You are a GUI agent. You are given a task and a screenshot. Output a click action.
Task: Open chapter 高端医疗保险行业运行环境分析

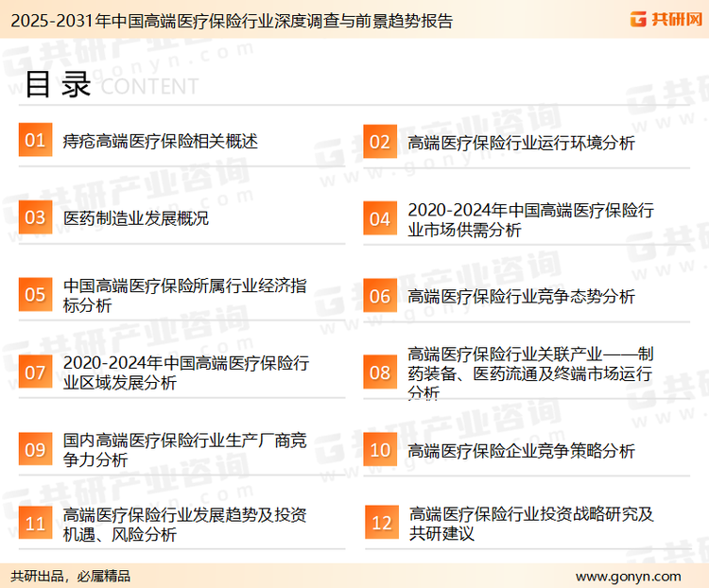pyautogui.click(x=521, y=143)
